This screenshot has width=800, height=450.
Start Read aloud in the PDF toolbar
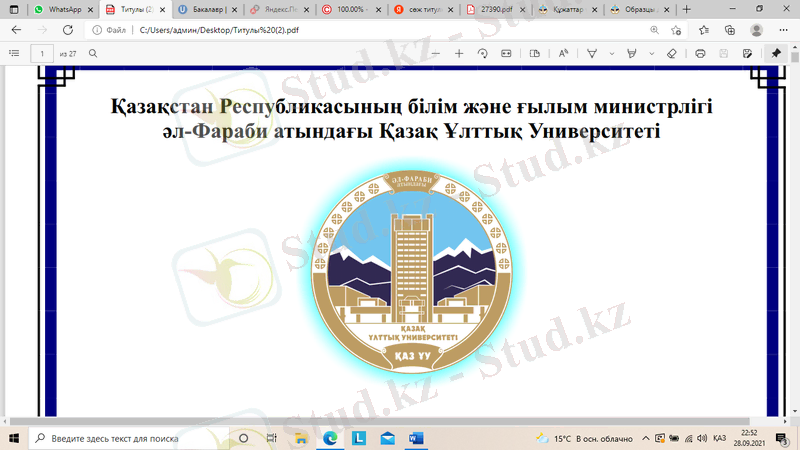click(x=564, y=53)
